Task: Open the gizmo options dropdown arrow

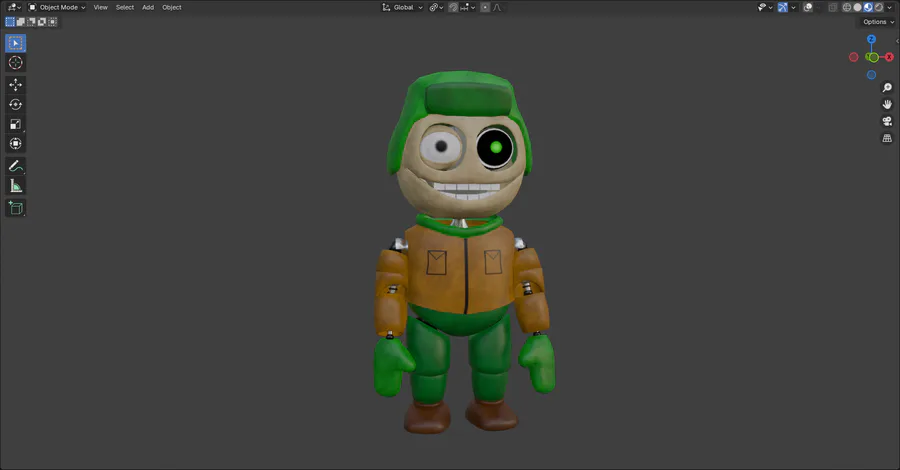Action: [793, 7]
